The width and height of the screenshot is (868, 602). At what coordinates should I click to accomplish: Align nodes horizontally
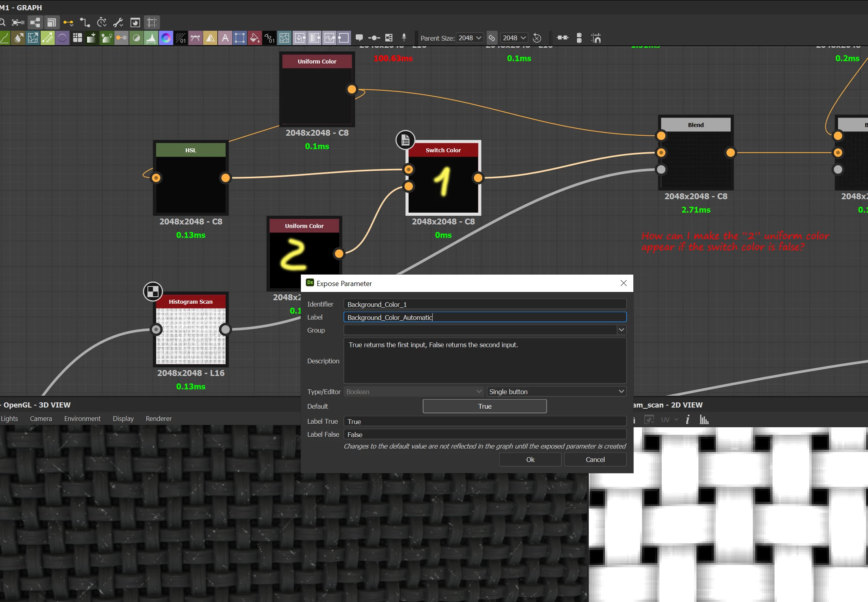pos(562,38)
